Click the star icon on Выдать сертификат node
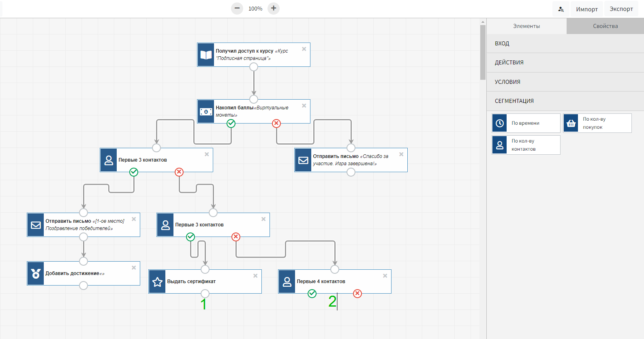 pyautogui.click(x=157, y=282)
